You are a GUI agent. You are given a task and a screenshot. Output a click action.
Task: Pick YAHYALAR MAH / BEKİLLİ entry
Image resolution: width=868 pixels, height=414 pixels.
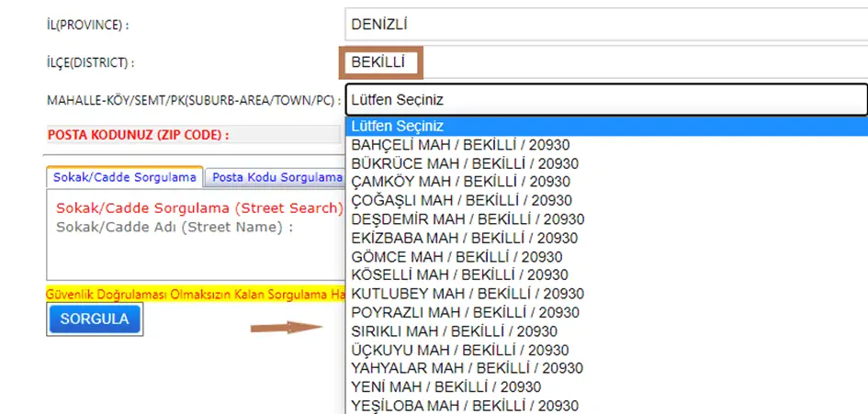tap(467, 368)
